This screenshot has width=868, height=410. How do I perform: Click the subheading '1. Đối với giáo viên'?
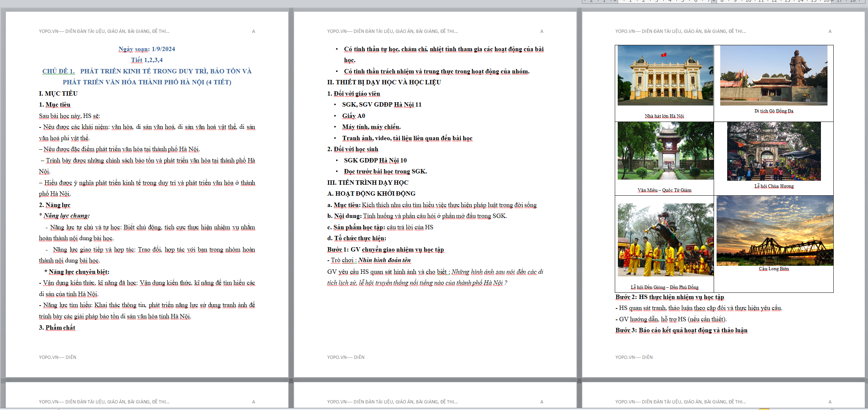(x=354, y=93)
